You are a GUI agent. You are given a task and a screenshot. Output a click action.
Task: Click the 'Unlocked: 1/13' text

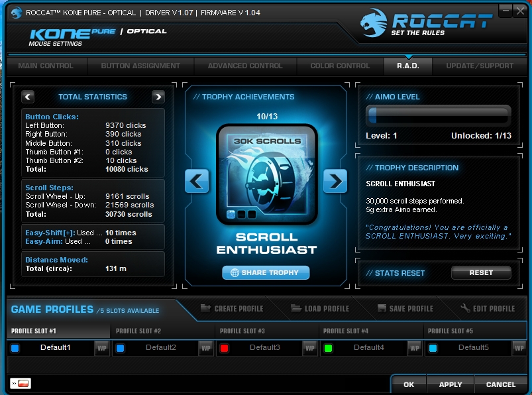coord(481,136)
